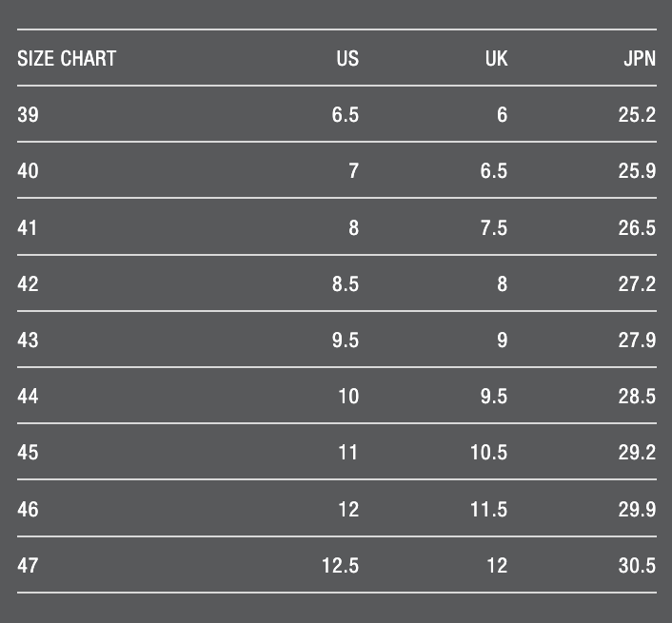The image size is (672, 623).
Task: Select the size 41 row label
Action: (x=28, y=228)
